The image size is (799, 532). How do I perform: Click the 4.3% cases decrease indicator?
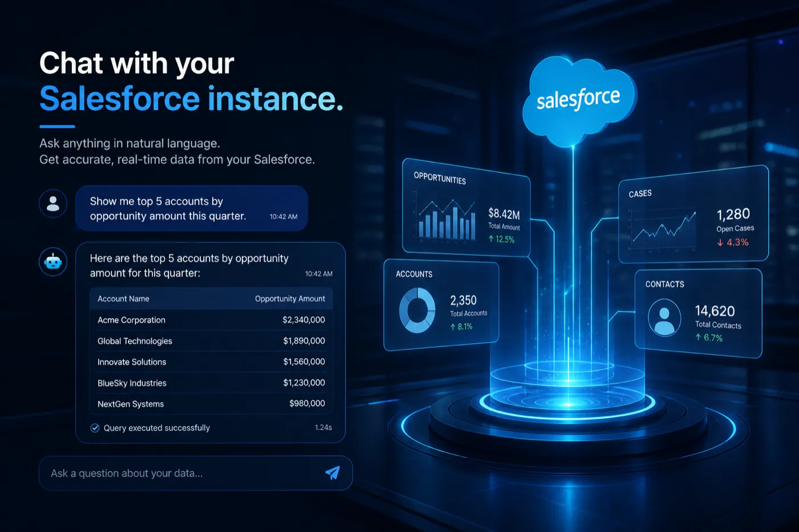tap(733, 242)
